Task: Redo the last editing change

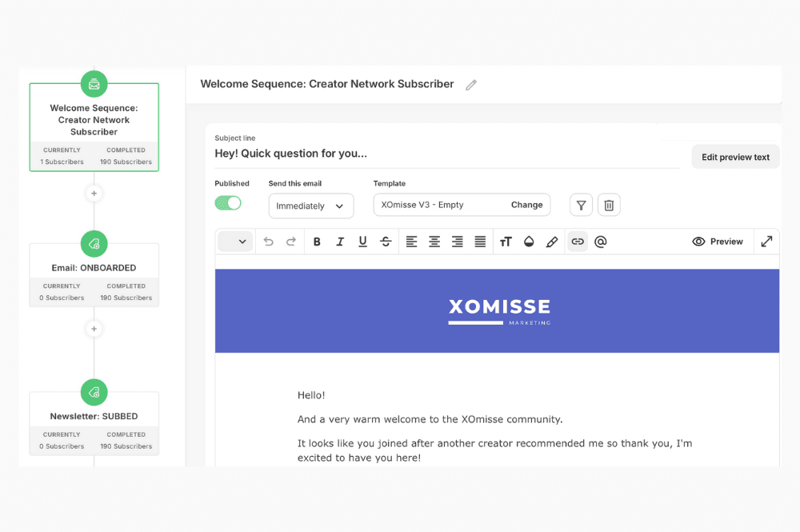Action: pyautogui.click(x=291, y=241)
